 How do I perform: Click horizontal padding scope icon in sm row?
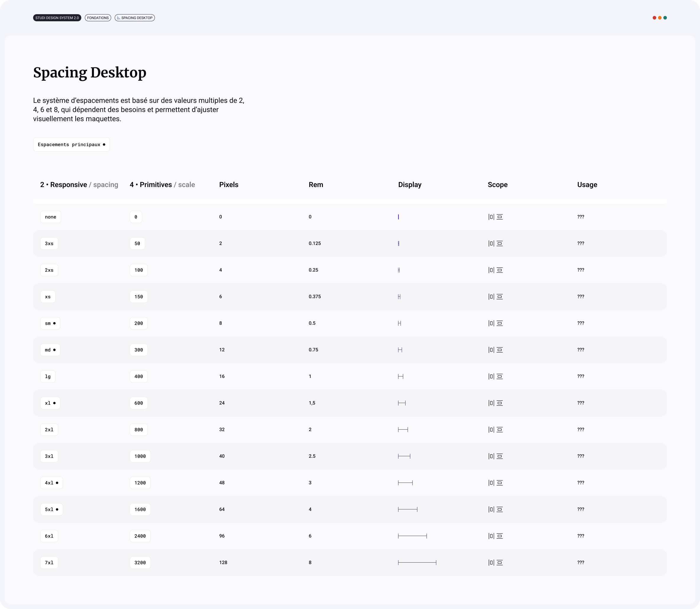pos(491,323)
